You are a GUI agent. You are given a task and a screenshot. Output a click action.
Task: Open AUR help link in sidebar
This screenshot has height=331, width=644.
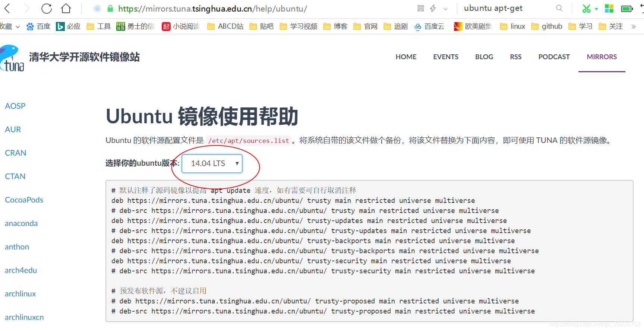(x=13, y=130)
